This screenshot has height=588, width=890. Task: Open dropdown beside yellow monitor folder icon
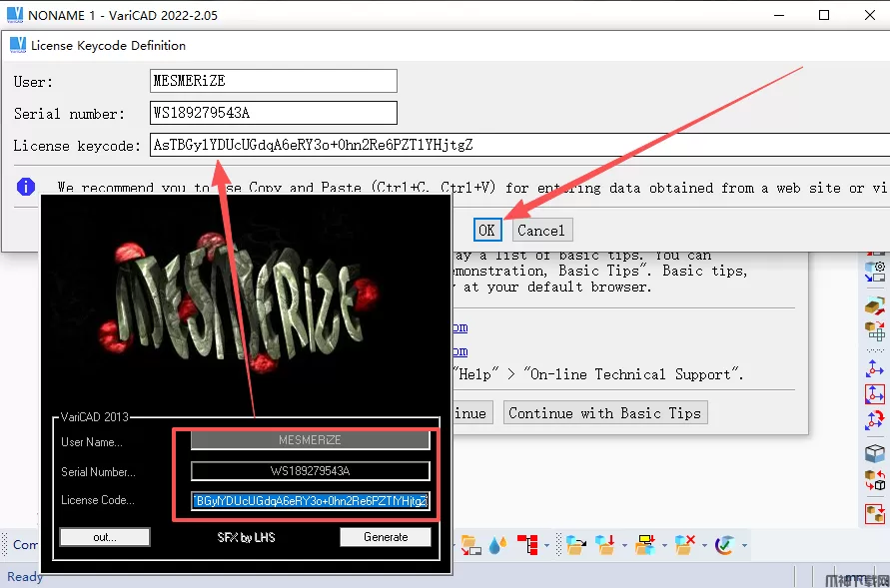[664, 546]
